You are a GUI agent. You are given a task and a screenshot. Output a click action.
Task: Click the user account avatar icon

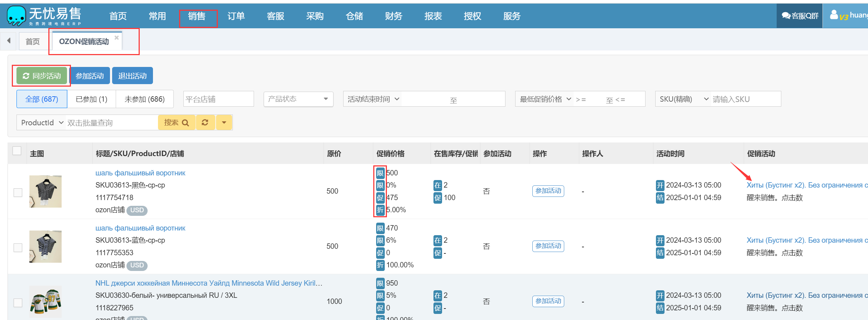click(x=834, y=15)
